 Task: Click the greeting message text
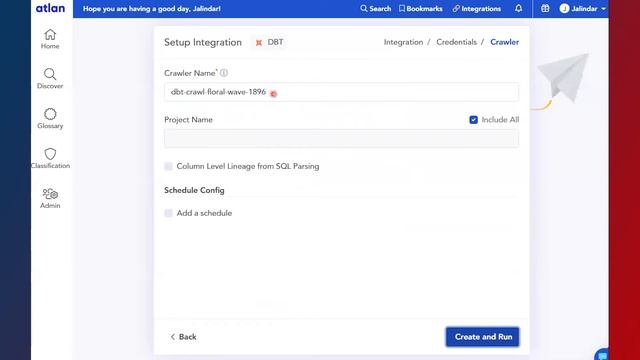152,9
